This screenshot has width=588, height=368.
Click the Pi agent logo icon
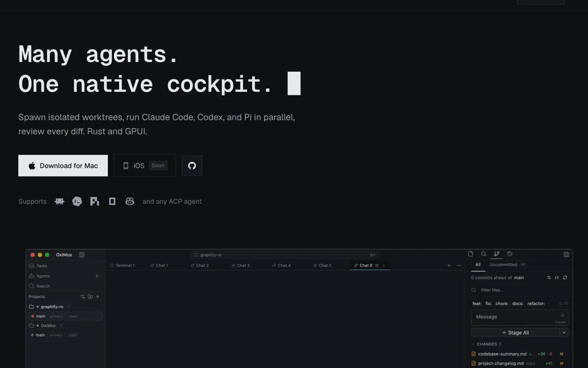pyautogui.click(x=95, y=201)
